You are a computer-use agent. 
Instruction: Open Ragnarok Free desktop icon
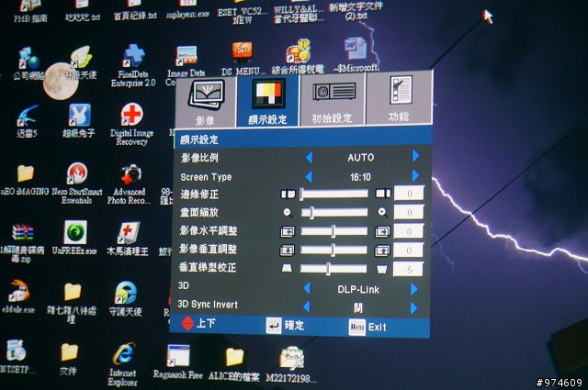[178, 362]
